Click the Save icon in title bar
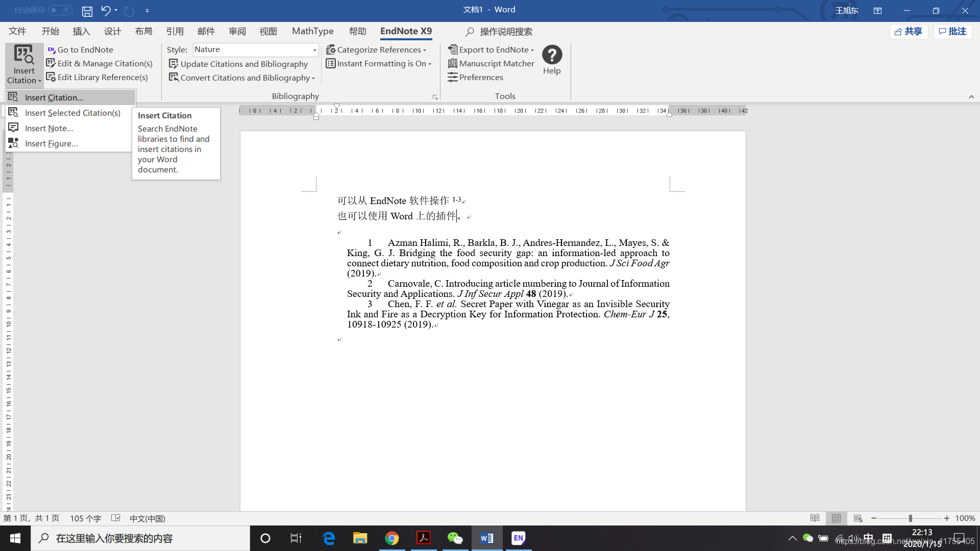 tap(87, 10)
